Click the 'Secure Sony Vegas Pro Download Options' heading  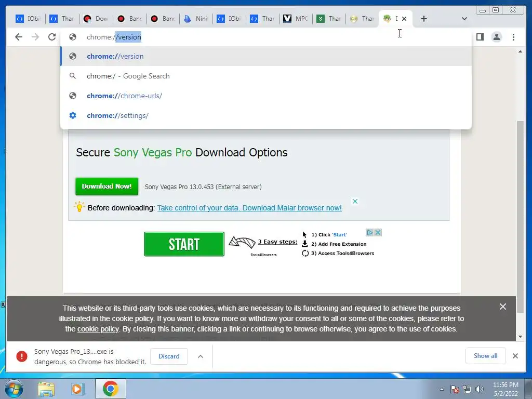click(181, 153)
